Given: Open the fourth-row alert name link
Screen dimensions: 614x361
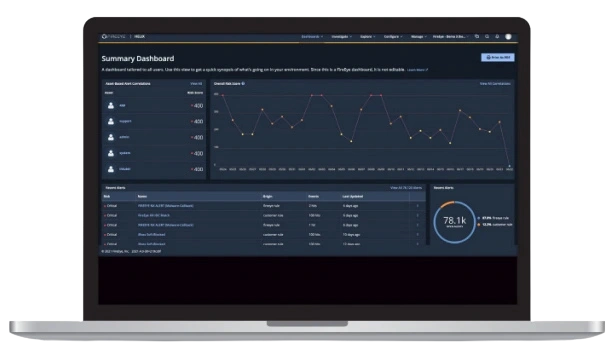Looking at the screenshot, I should pyautogui.click(x=152, y=235).
